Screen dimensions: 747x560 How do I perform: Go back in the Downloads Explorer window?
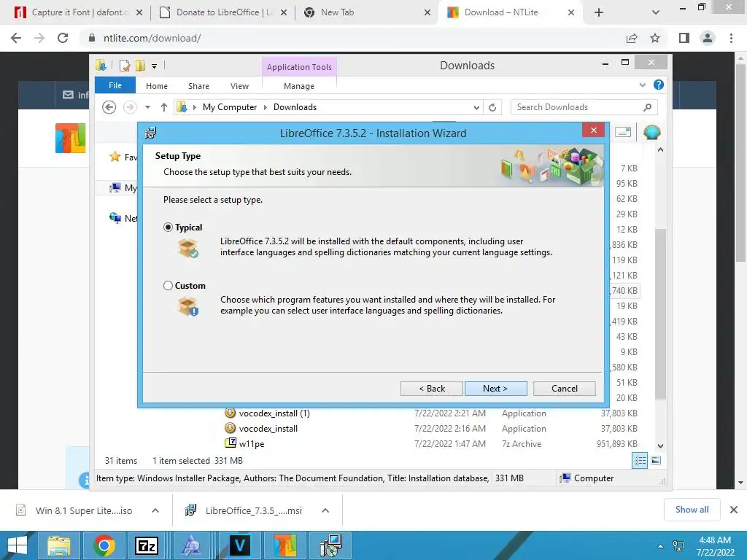[x=109, y=107]
